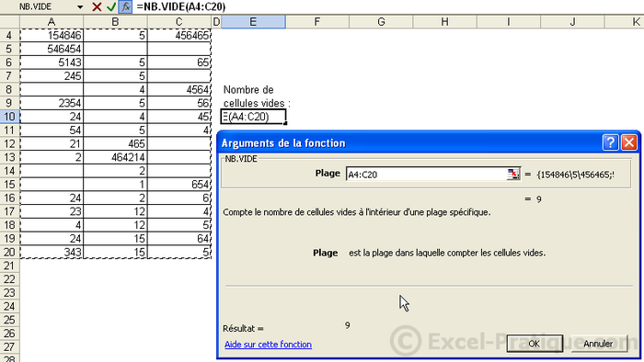Screen dimensions: 644x362
Task: Select column G header
Action: tap(381, 22)
